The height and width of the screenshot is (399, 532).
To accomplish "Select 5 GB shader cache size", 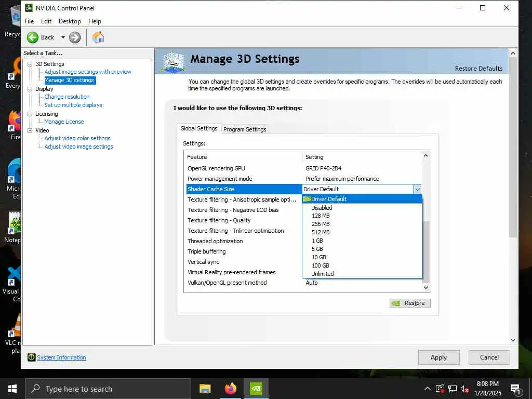I will (x=362, y=249).
